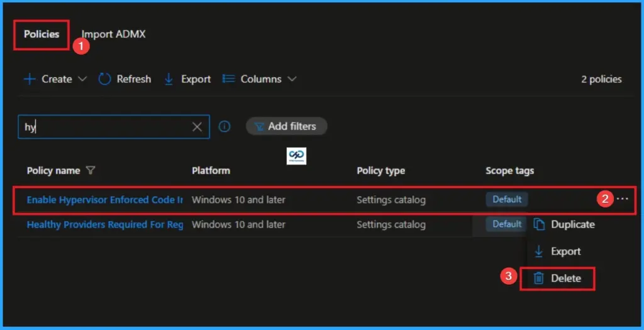This screenshot has height=330, width=644.
Task: Click the Add filters button
Action: coord(286,126)
